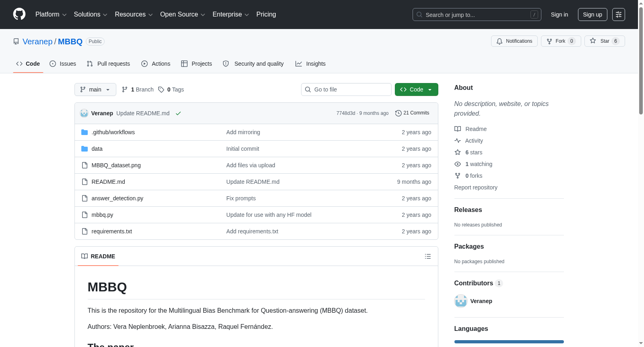Click the Sign in link
The height and width of the screenshot is (347, 644).
[x=559, y=15]
